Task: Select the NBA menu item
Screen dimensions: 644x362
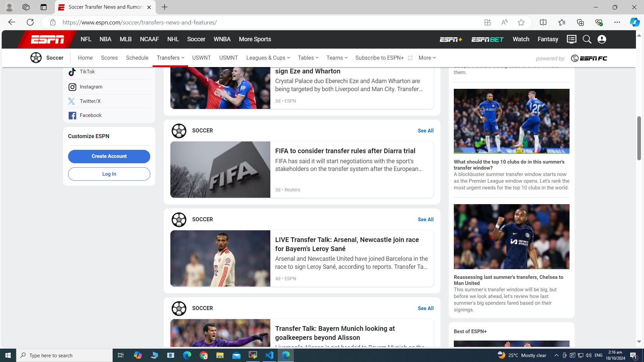Action: pyautogui.click(x=105, y=39)
